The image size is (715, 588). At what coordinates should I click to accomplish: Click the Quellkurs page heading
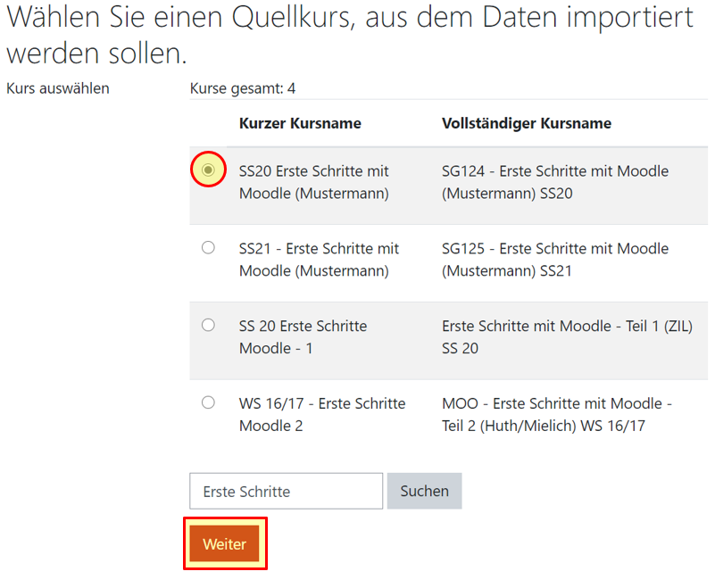pos(348,34)
